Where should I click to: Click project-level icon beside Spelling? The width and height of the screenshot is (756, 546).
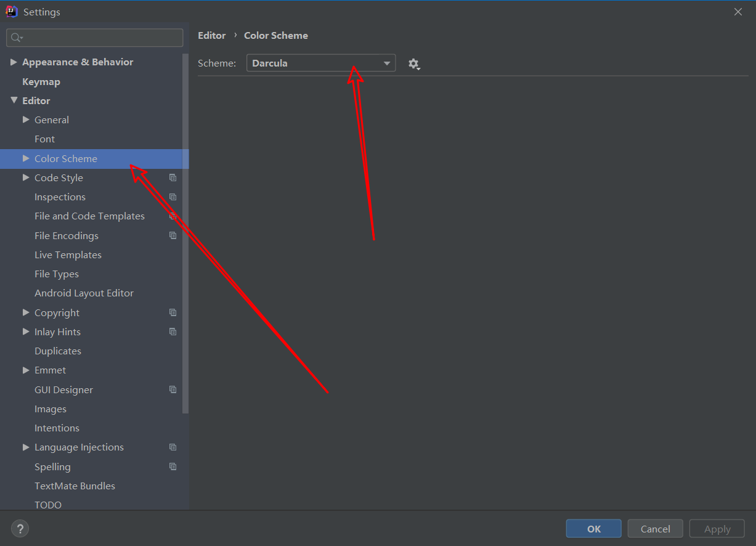coord(173,467)
